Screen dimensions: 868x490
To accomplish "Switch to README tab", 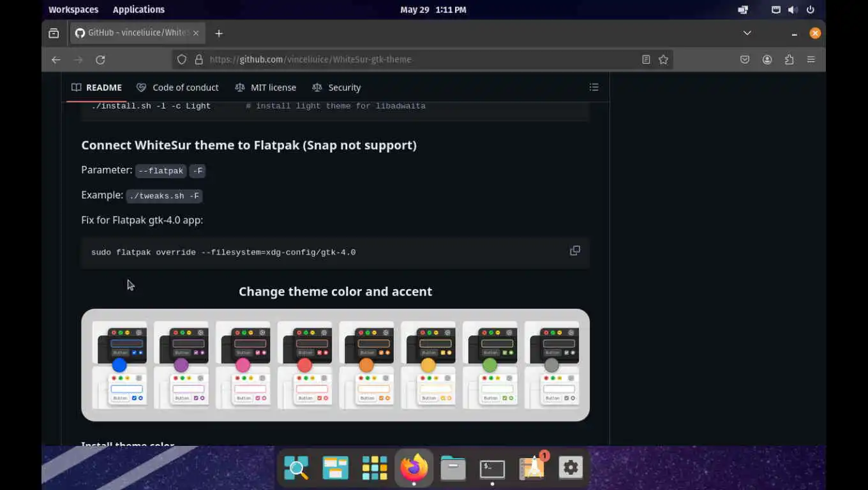I will [x=96, y=87].
